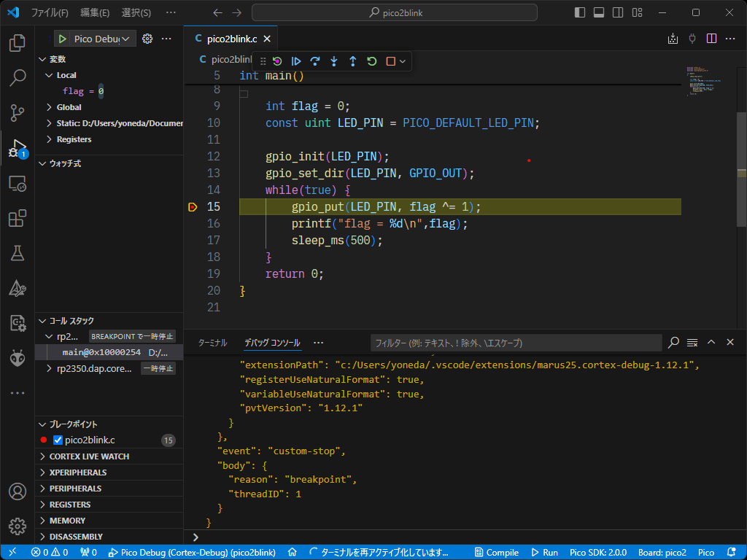
Task: Switch to the デバッグ コンソール tab
Action: [272, 343]
